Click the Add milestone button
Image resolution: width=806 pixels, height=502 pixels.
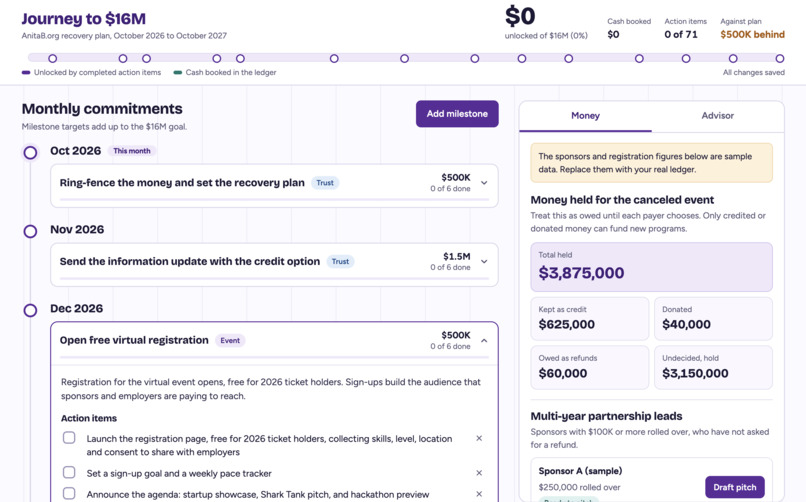(457, 114)
